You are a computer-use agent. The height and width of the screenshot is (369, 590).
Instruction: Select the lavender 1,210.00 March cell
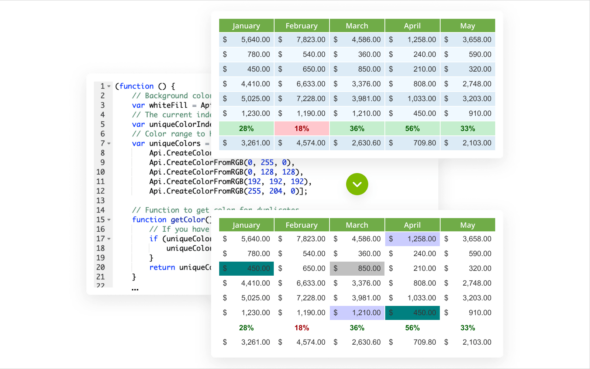[357, 313]
